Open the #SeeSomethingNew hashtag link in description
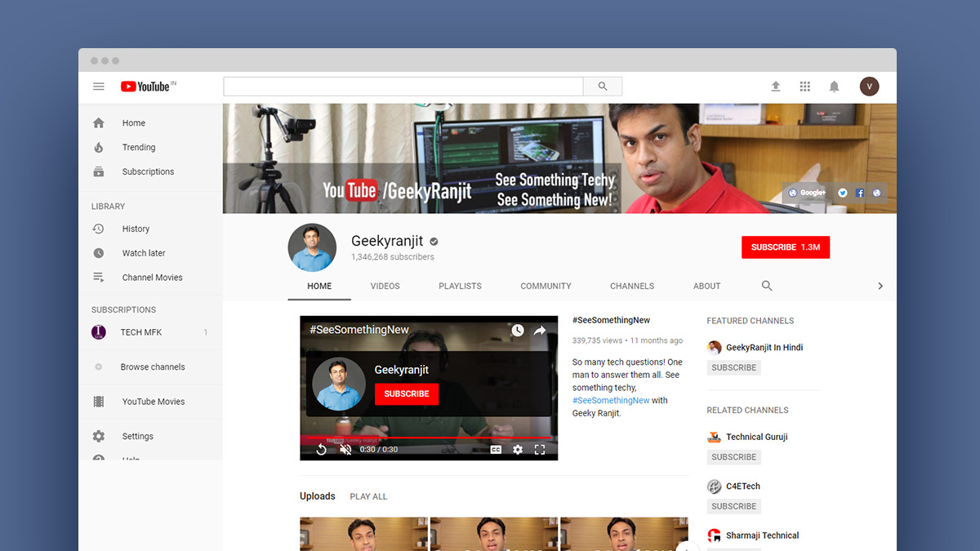 tap(611, 401)
